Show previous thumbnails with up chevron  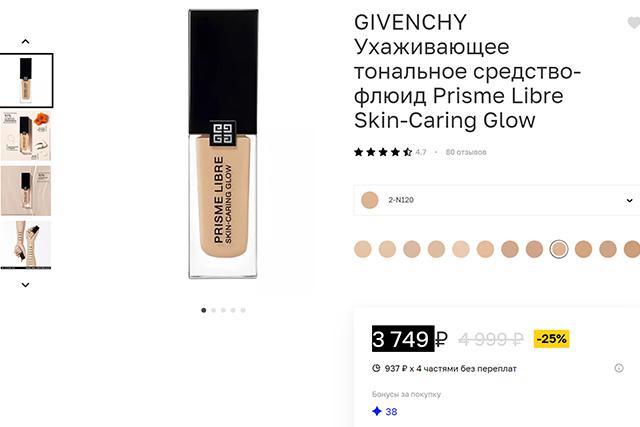(x=25, y=42)
